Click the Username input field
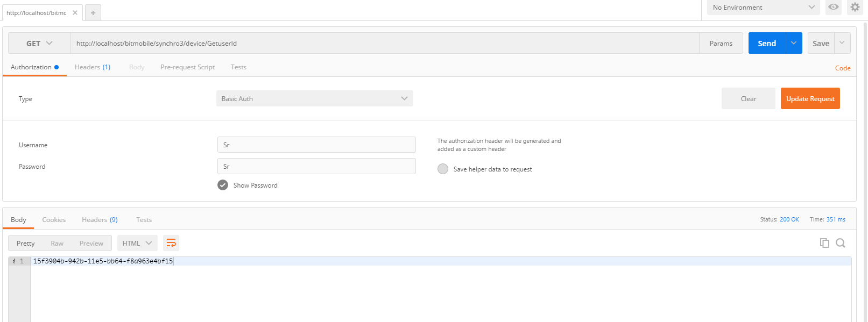Viewport: 868px width, 322px height. (x=316, y=145)
